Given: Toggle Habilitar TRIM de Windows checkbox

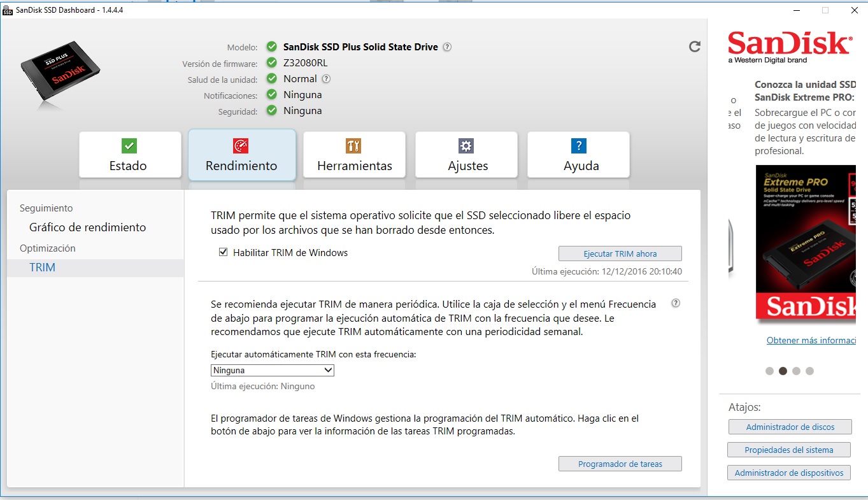Looking at the screenshot, I should [x=224, y=252].
